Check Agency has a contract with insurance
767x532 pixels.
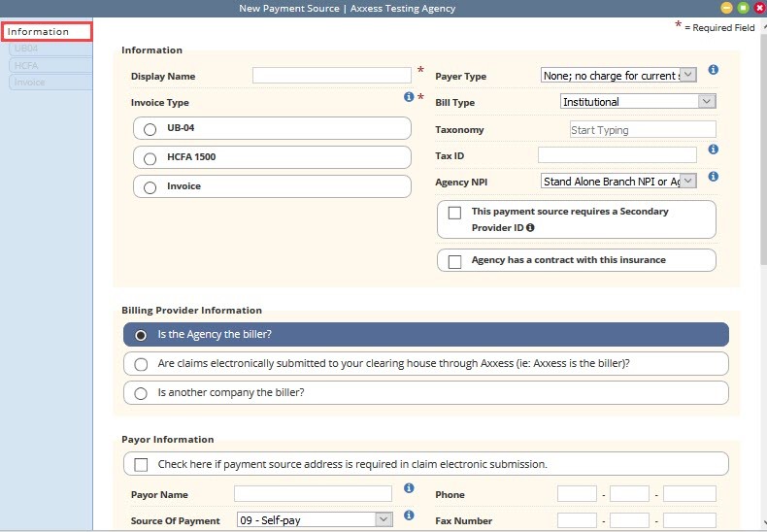pos(454,261)
